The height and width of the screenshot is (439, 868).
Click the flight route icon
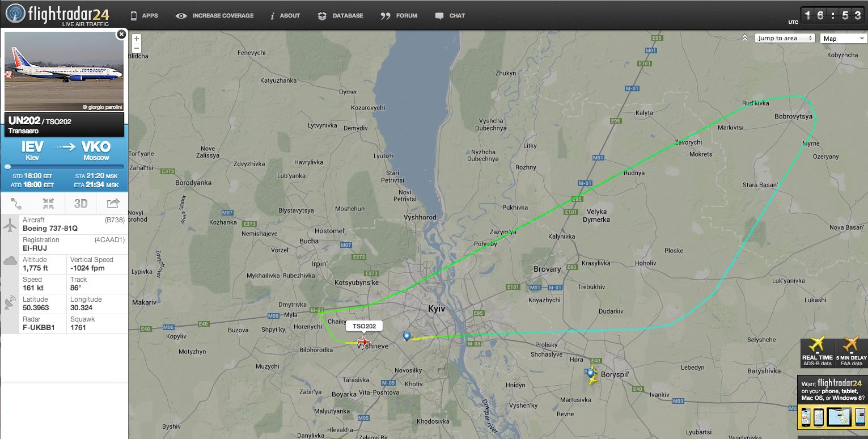point(16,203)
